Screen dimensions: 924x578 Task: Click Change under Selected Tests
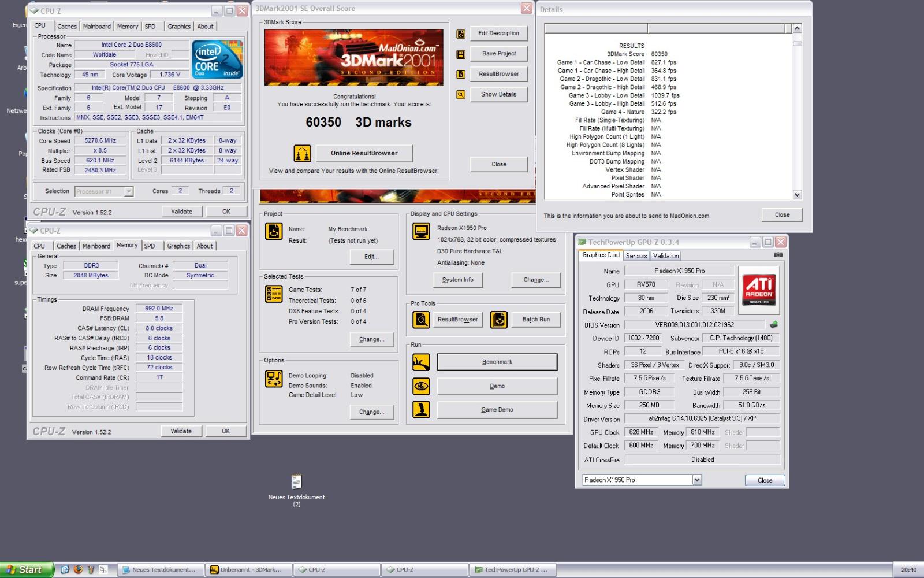point(371,339)
